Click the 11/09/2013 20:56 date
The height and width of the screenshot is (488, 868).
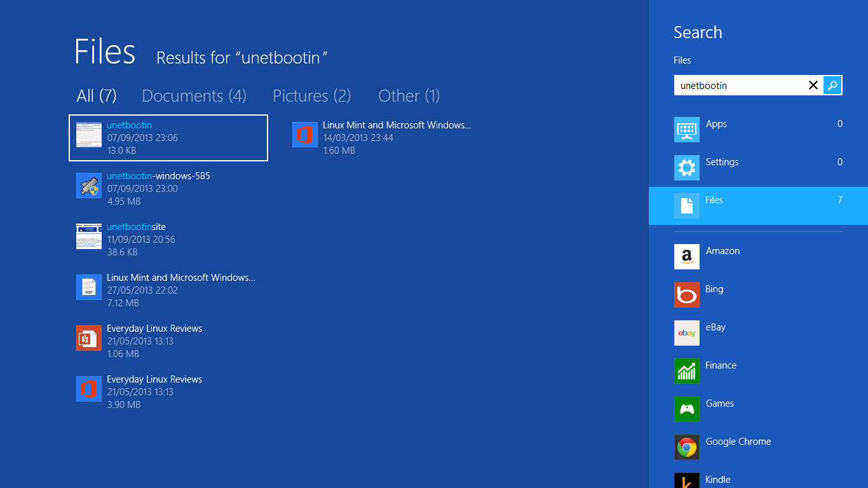click(141, 240)
